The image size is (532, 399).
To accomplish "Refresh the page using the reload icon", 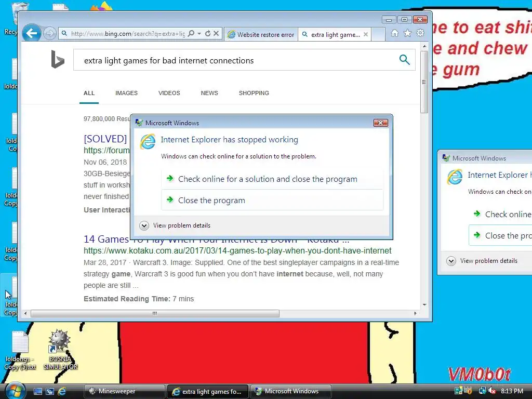I will coord(208,34).
